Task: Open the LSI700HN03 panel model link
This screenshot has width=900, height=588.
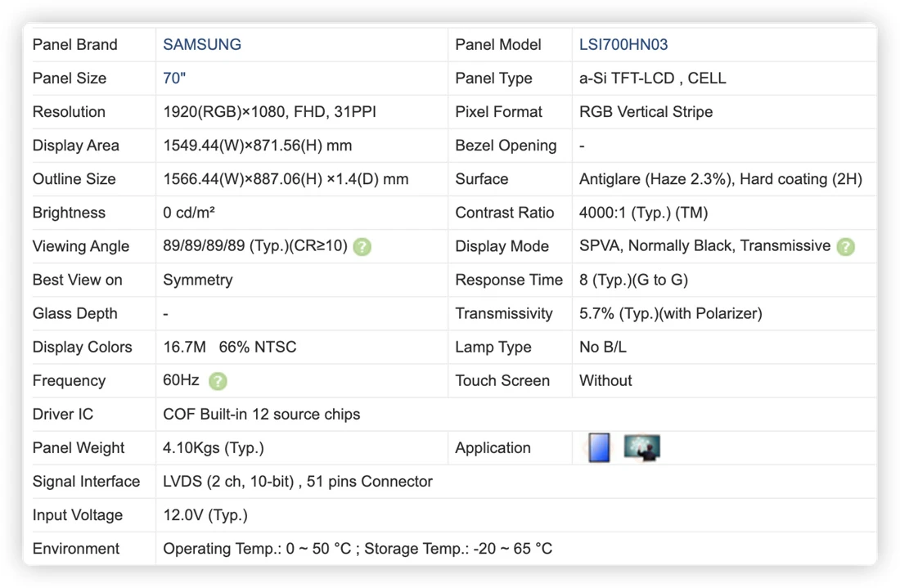Action: 623,45
